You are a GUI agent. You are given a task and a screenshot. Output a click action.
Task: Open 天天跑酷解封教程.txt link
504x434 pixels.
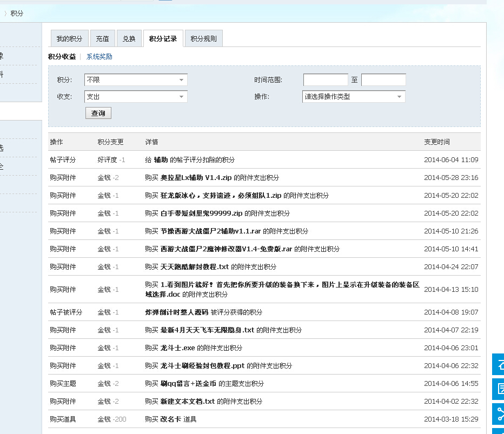pyautogui.click(x=195, y=266)
